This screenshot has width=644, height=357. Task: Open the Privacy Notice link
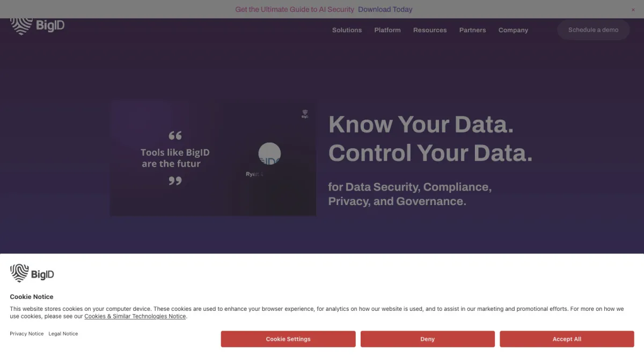click(27, 334)
